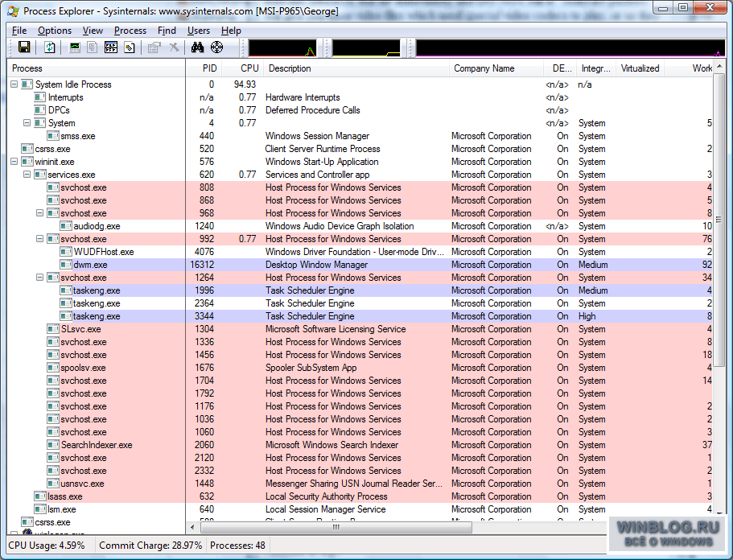Click the SLsvc.exe process icon
Viewport: 733px width, 560px height.
coord(53,329)
